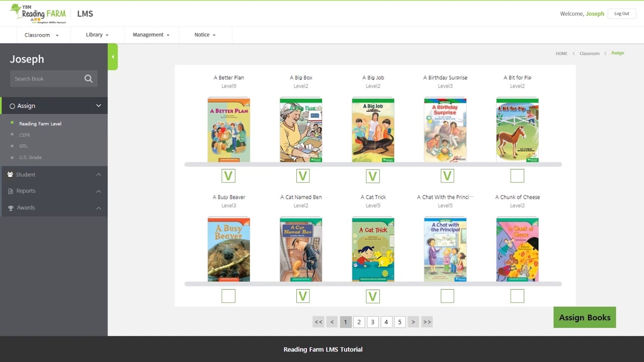Collapse the Assign section chevron
Screen dimensions: 644x362
pos(99,106)
